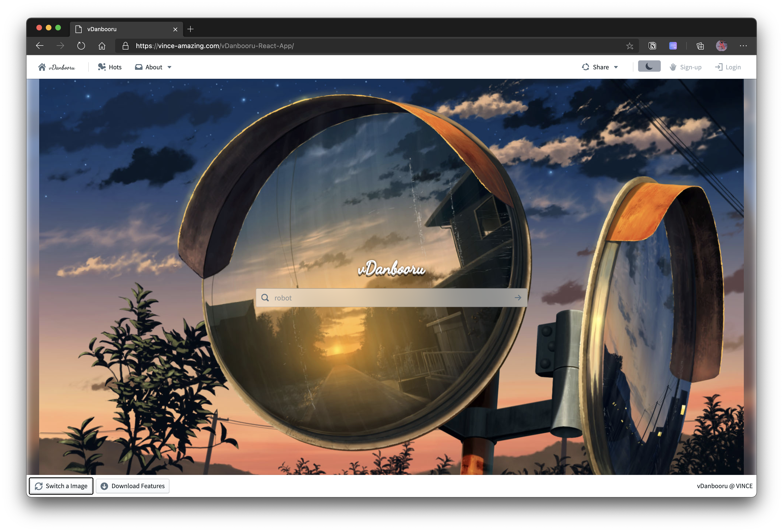
Task: Open the Notion extension icon
Action: 652,46
